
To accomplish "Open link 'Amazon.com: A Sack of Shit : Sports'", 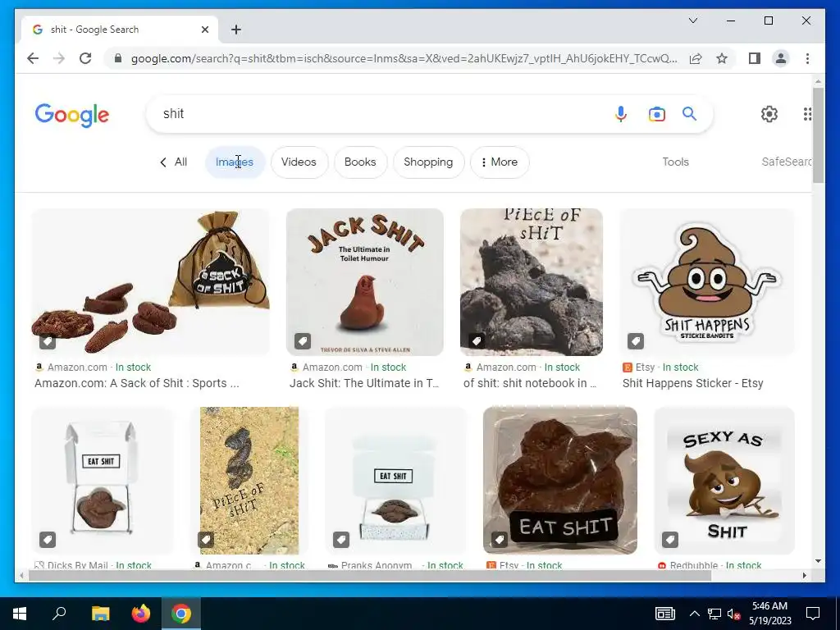I will 137,383.
